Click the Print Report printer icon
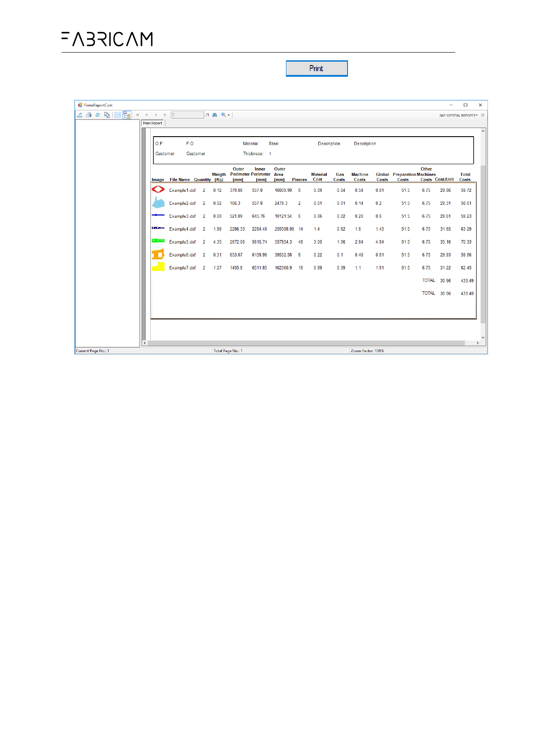 (x=89, y=115)
